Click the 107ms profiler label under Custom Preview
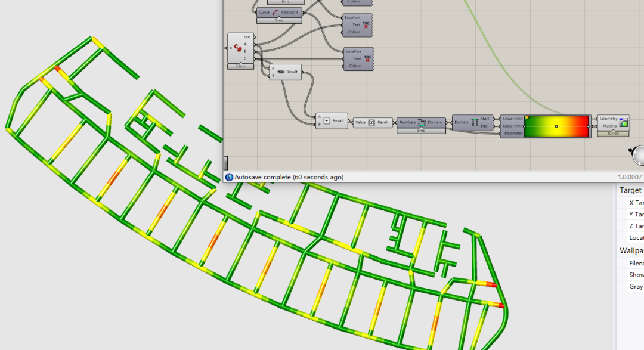644x350 pixels. pyautogui.click(x=613, y=134)
